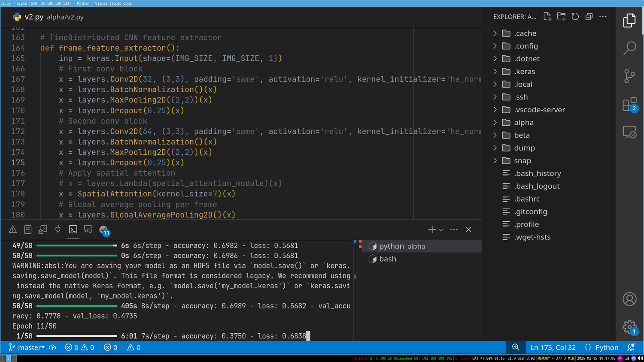
Task: Open the status bar notifications bell
Action: pyautogui.click(x=631, y=347)
